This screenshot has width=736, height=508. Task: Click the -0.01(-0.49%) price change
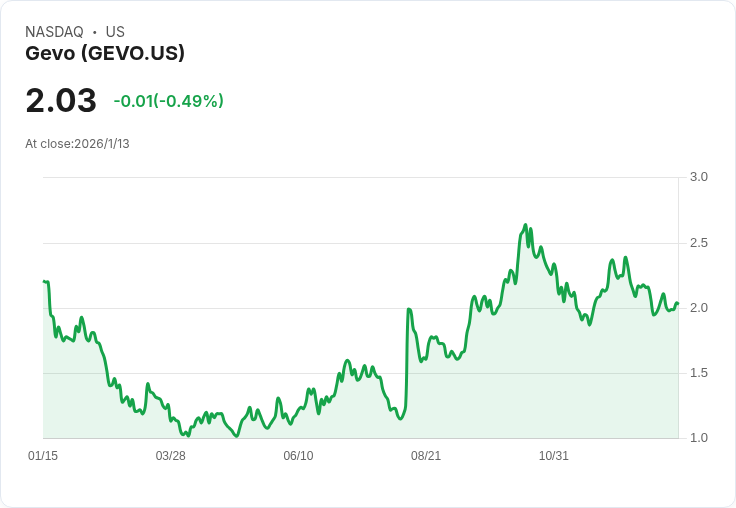(x=168, y=101)
